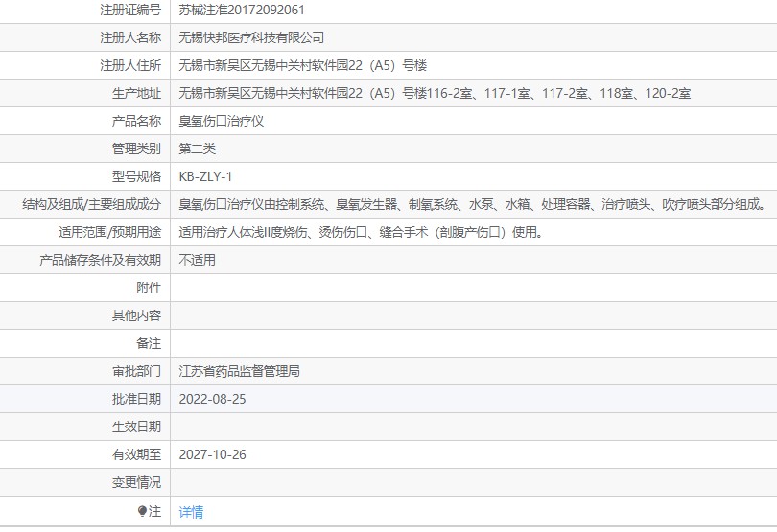Click approval date 2022-08-25
Screen dimensions: 777x532
212,399
